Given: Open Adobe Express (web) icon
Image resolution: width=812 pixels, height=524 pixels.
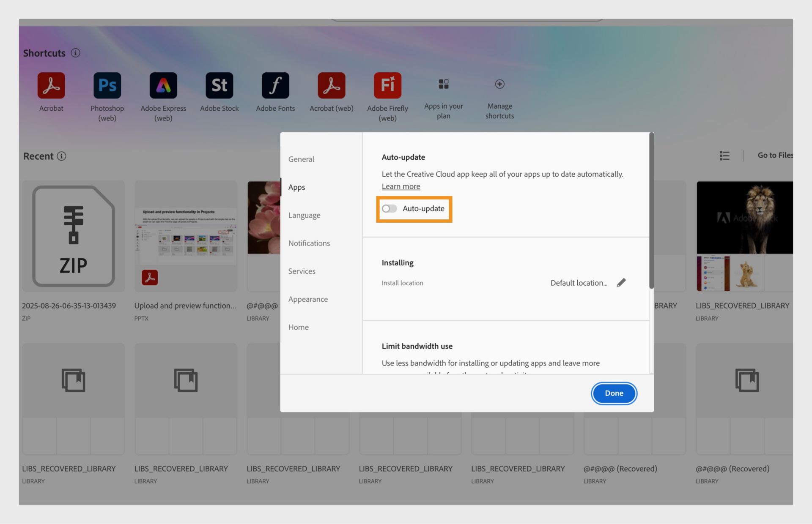Looking at the screenshot, I should [x=163, y=85].
